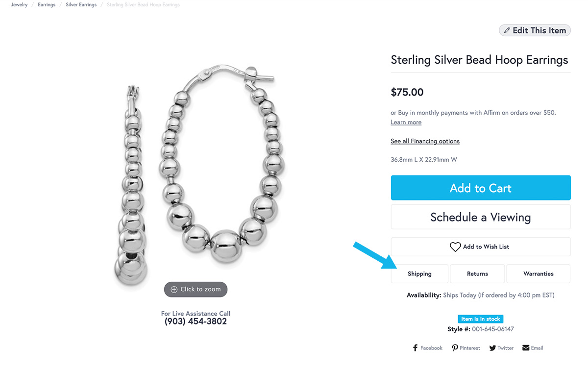
Task: Open the Shipping info tab
Action: 419,274
